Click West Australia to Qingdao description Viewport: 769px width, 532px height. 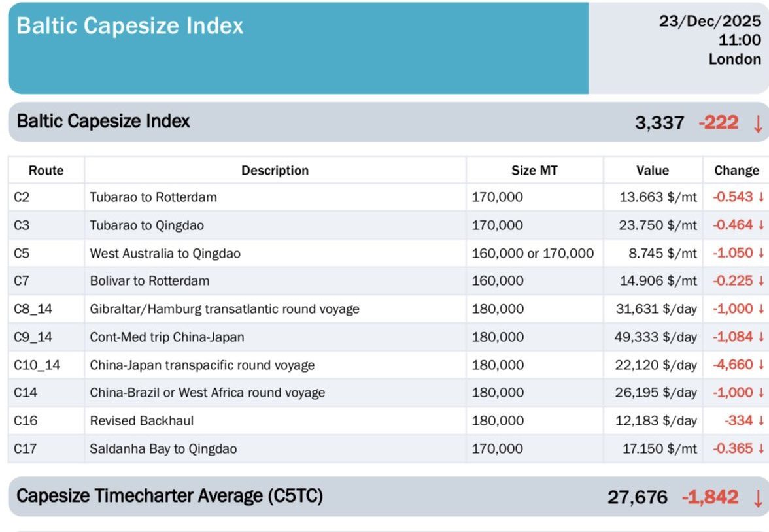click(x=165, y=254)
